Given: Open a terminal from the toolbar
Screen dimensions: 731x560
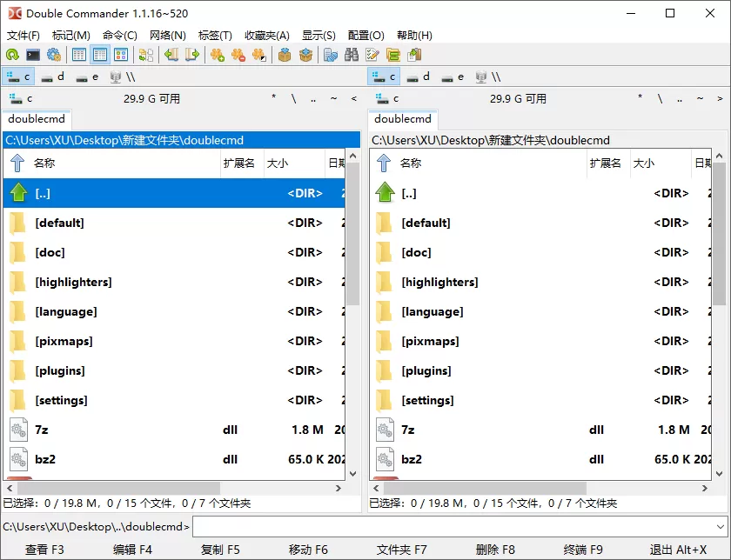Looking at the screenshot, I should point(32,54).
